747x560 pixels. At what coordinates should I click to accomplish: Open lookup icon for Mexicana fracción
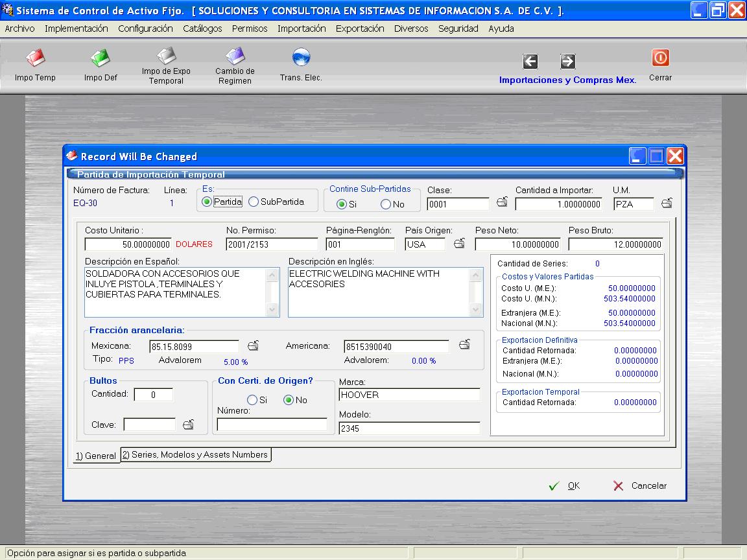[253, 345]
